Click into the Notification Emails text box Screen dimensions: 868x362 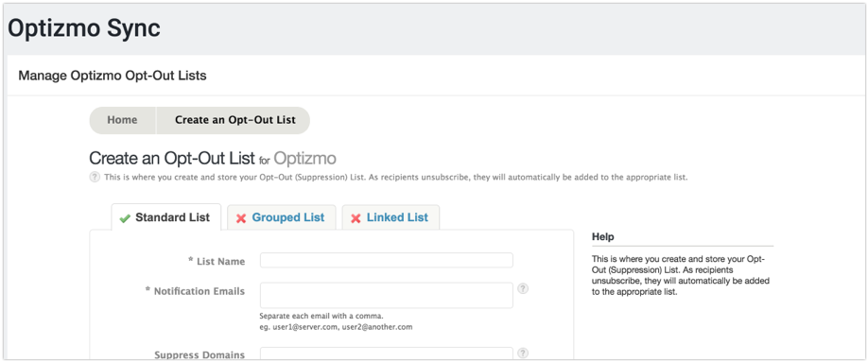(x=387, y=295)
